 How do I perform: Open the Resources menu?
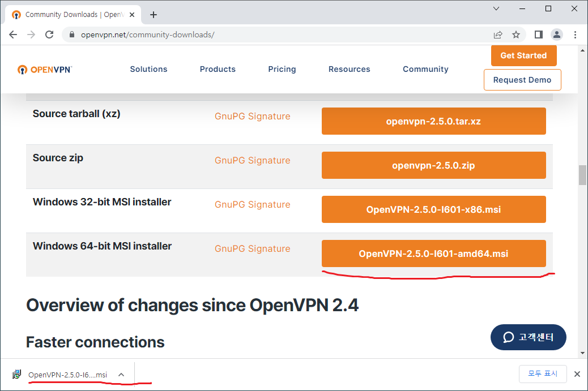tap(349, 69)
